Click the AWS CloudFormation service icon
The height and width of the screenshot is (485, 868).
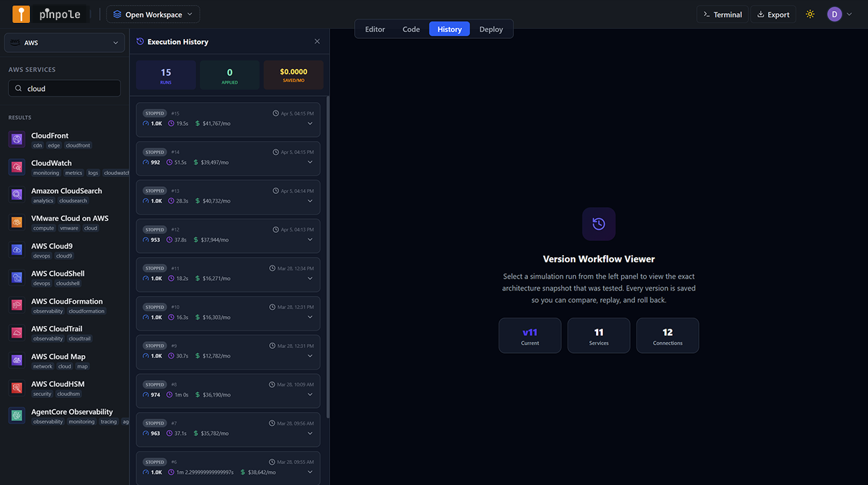(16, 304)
